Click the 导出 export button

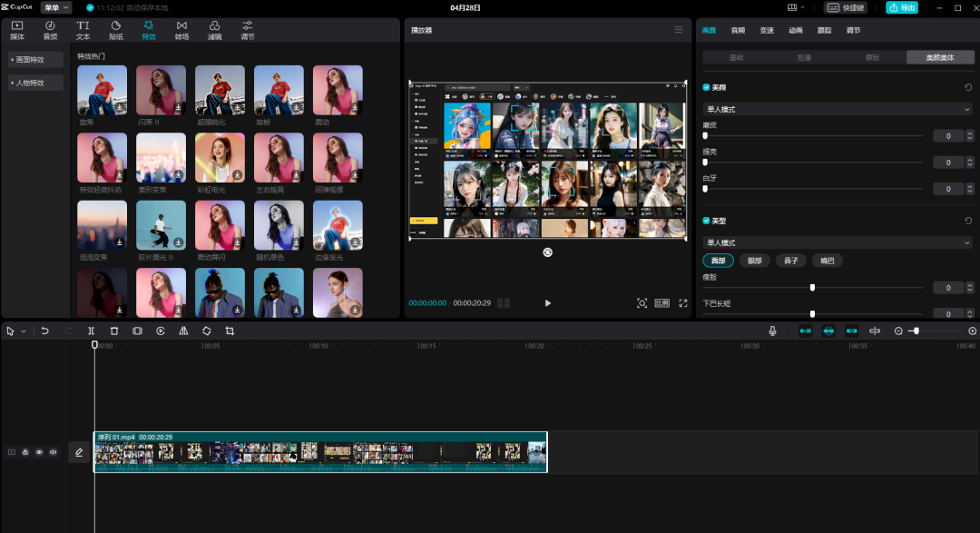902,7
